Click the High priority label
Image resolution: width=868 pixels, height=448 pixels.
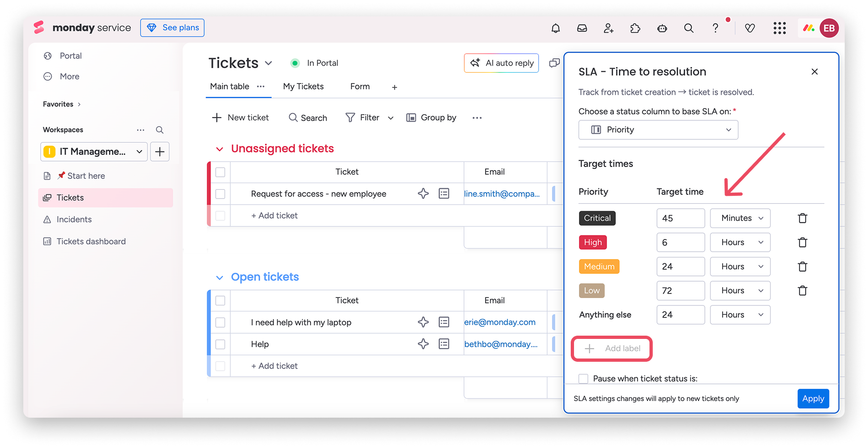[x=593, y=242]
